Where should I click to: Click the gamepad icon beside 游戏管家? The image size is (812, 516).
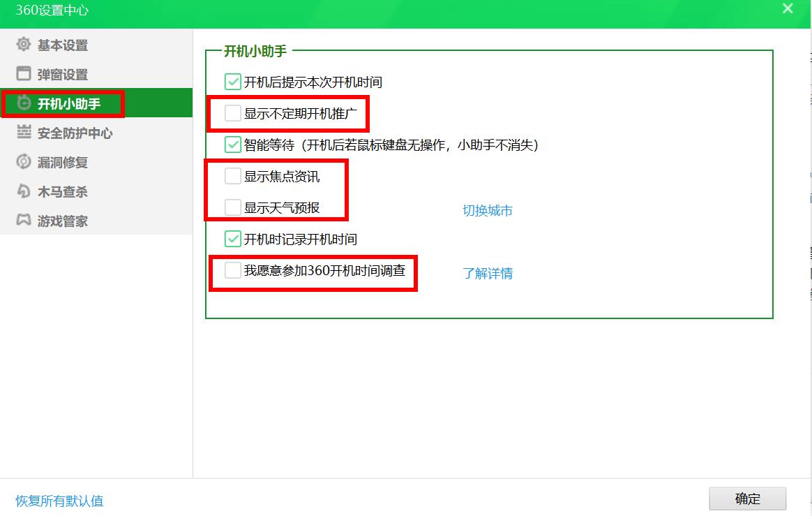(x=23, y=221)
